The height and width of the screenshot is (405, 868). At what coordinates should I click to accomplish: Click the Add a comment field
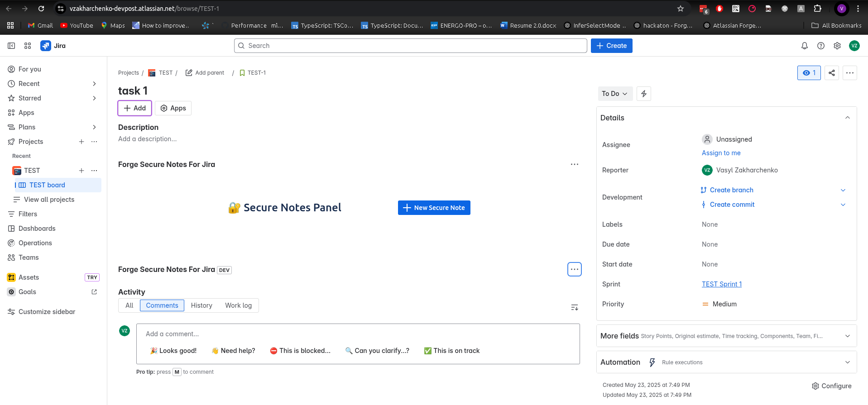point(358,334)
